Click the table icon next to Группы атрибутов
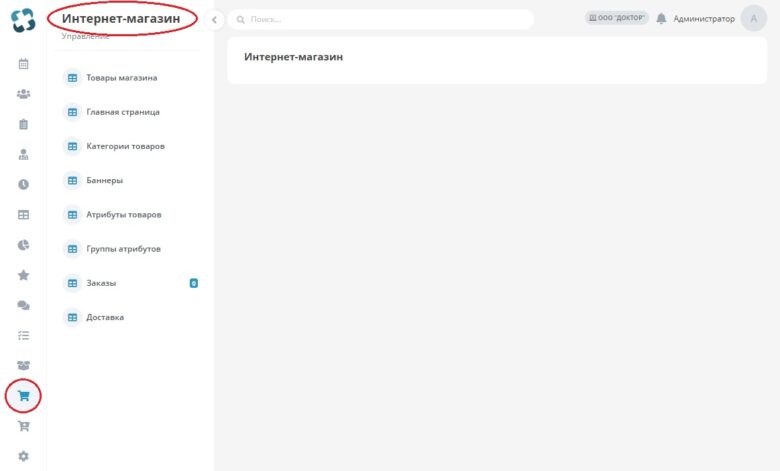Image resolution: width=780 pixels, height=471 pixels. tap(73, 249)
